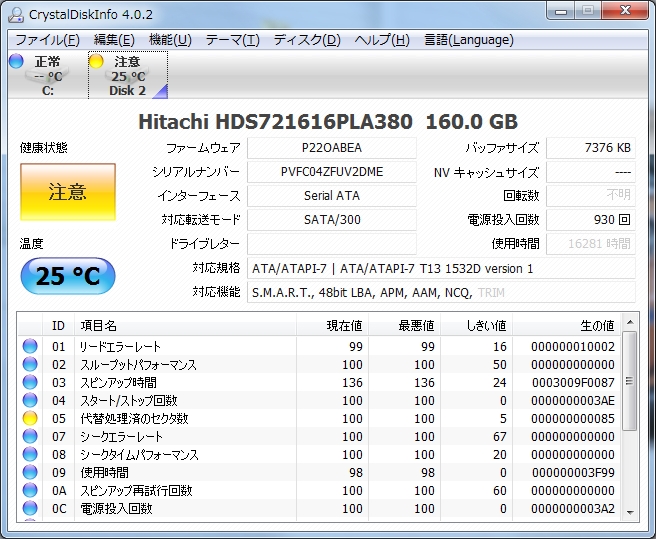Click the 温度 label
The height and width of the screenshot is (539, 656).
point(31,244)
